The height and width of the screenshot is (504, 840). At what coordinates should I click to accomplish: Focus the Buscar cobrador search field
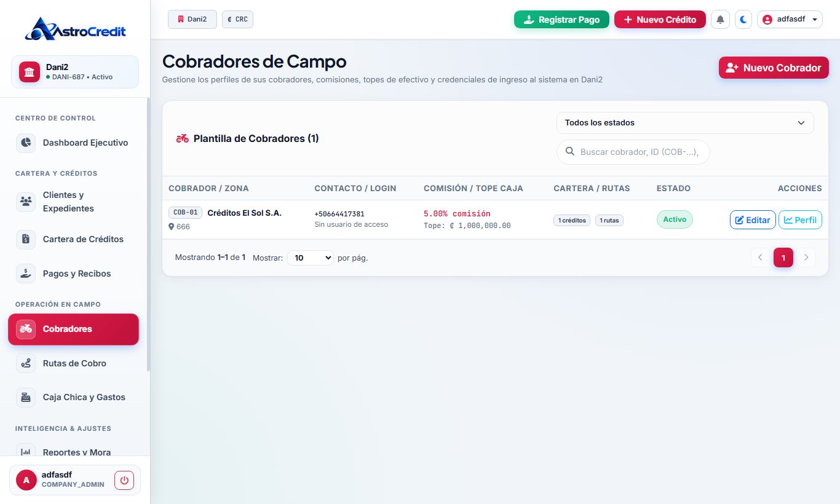pos(633,152)
